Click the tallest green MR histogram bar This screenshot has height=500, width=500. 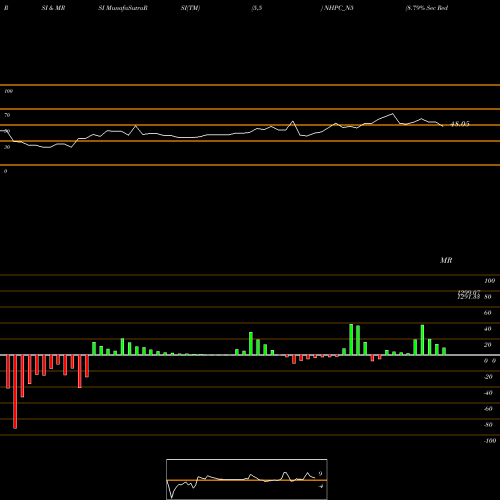tap(351, 339)
